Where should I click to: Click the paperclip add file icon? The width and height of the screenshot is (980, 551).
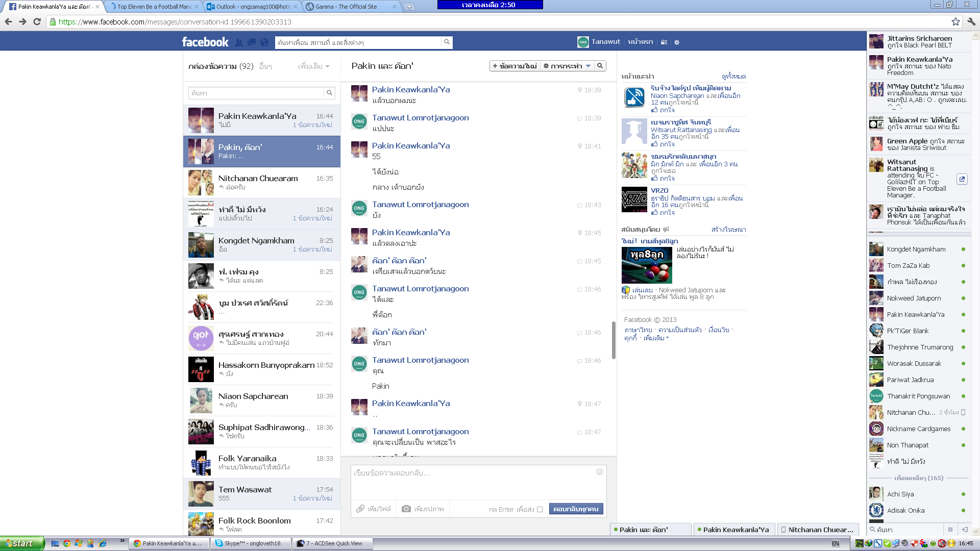(x=360, y=509)
